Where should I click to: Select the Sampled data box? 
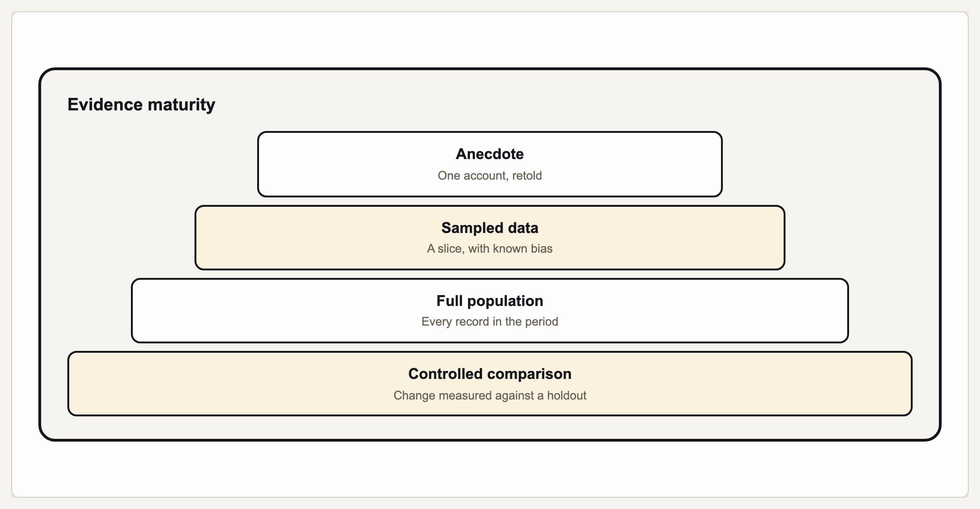pyautogui.click(x=490, y=238)
